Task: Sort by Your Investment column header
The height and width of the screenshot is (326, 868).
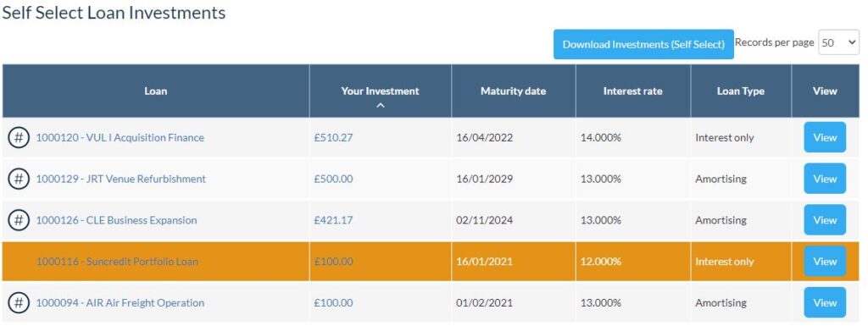Action: click(x=381, y=91)
